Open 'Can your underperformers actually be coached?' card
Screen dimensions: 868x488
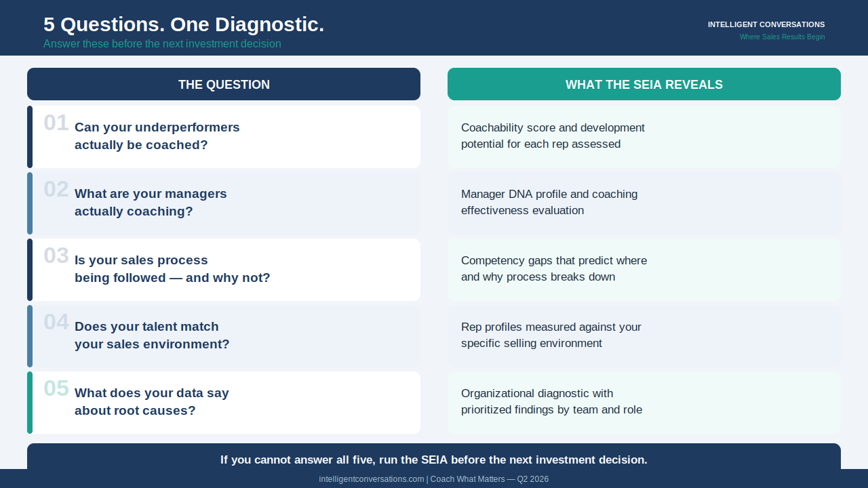[x=224, y=137]
